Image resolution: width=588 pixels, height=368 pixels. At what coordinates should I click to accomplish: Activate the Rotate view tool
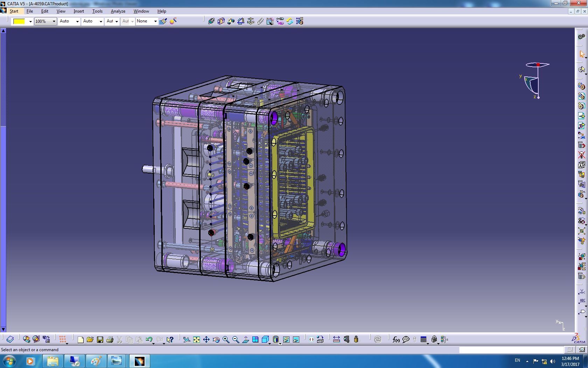pyautogui.click(x=216, y=340)
